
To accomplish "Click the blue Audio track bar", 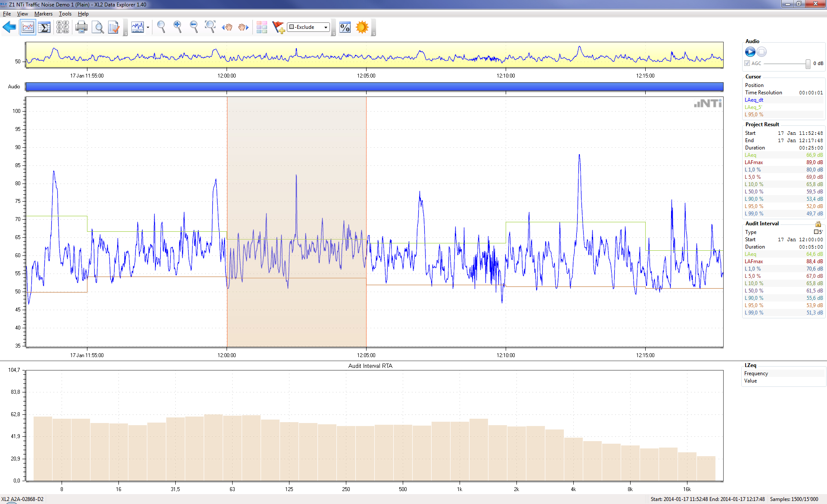I will point(374,87).
